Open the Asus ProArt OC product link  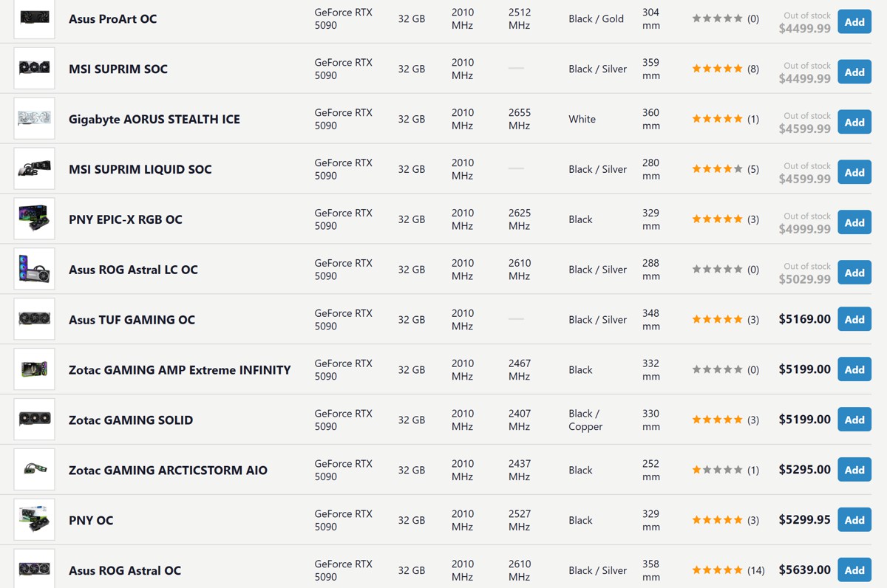click(113, 18)
